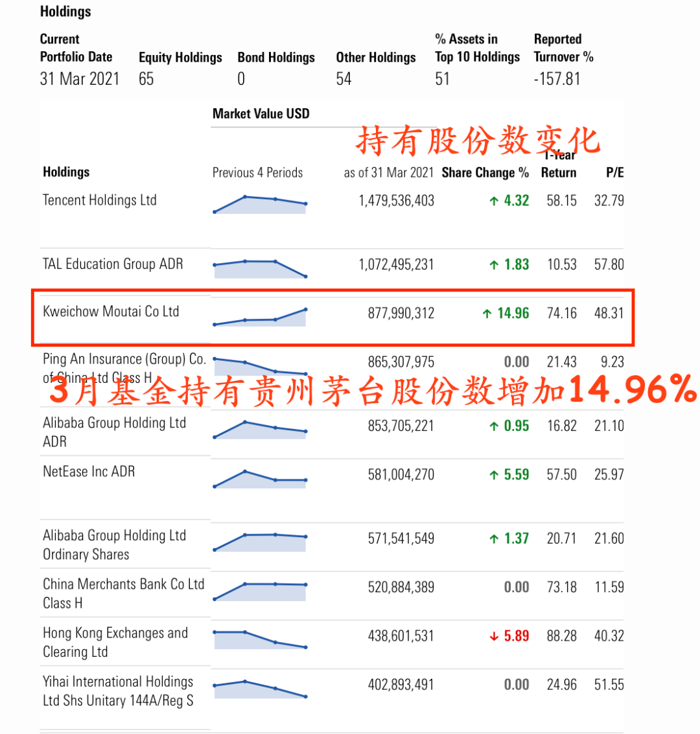Click NetEase market value 581,004,270
The height and width of the screenshot is (734, 700).
pyautogui.click(x=401, y=475)
